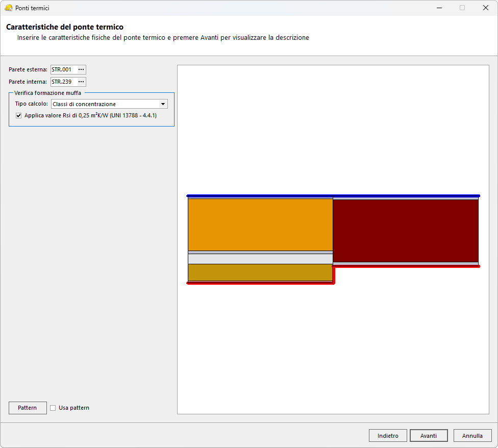Viewport: 498px width, 448px height.
Task: Click the Ponti termici title bar icon
Action: tap(8, 8)
